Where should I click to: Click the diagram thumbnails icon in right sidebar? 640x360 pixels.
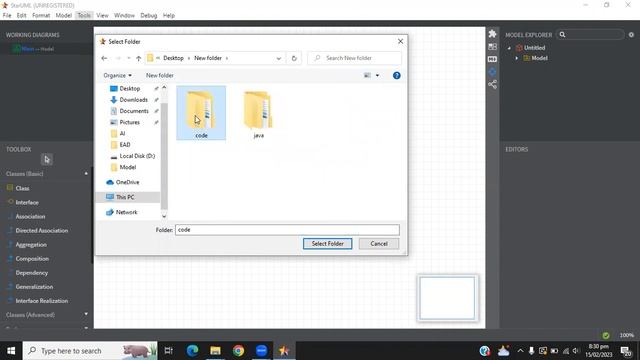coord(492,47)
